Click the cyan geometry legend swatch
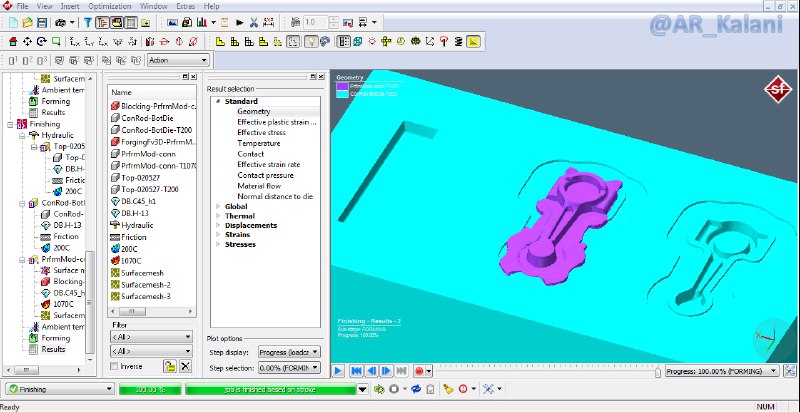Viewport: 800px width, 412px height. (x=342, y=94)
